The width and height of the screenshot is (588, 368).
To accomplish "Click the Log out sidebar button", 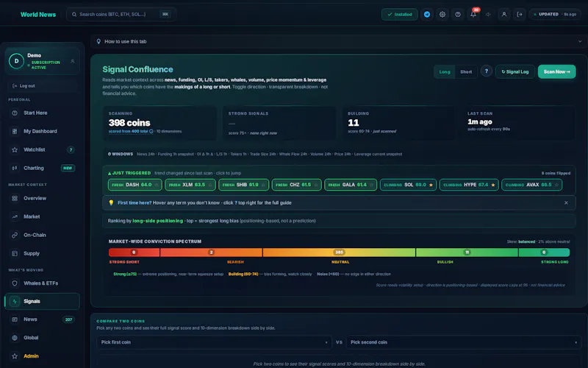I will pyautogui.click(x=42, y=85).
